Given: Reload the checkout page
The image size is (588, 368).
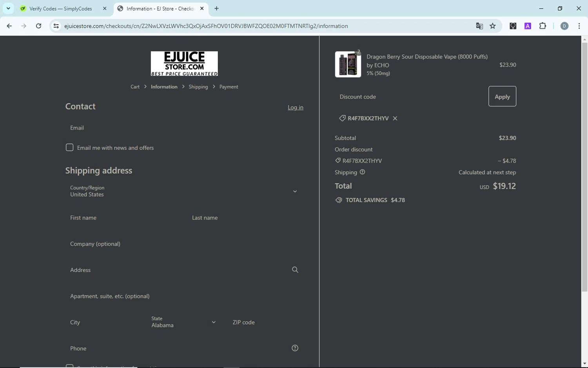Looking at the screenshot, I should [38, 26].
